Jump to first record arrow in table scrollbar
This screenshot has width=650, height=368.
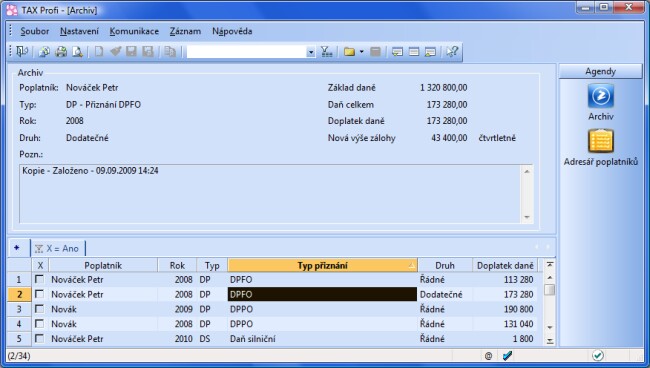(550, 265)
